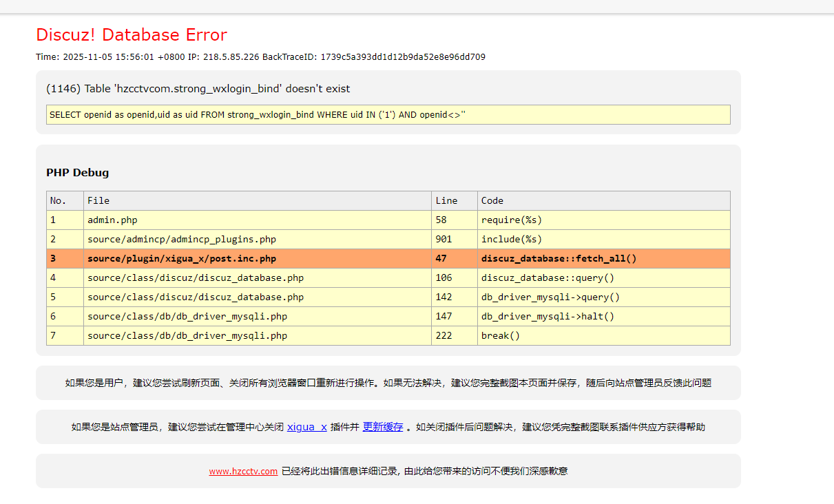The image size is (834, 504).
Task: Select the highlighted post.inc.php row
Action: click(x=388, y=259)
